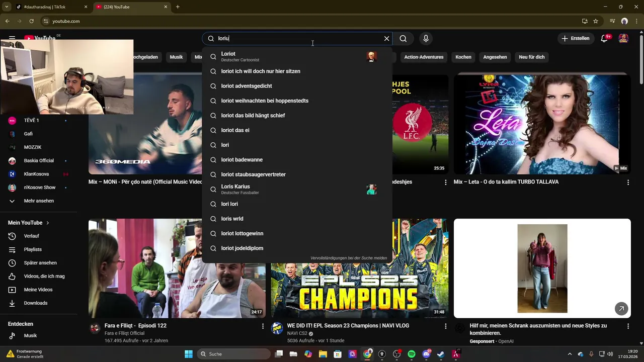Open the Windows Start menu
Screen dimensions: 644x362
coord(189,354)
